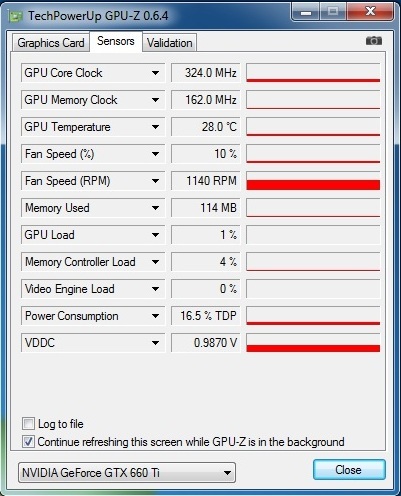Switch to the Graphics Card tab
Viewport: 401px width, 496px height.
[51, 43]
